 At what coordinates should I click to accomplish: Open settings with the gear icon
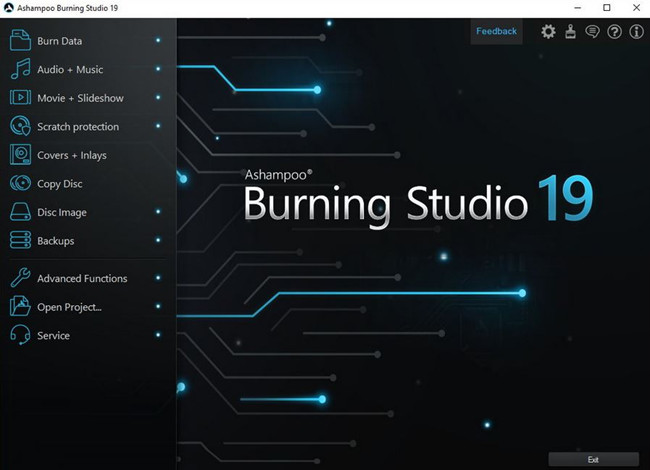click(548, 32)
